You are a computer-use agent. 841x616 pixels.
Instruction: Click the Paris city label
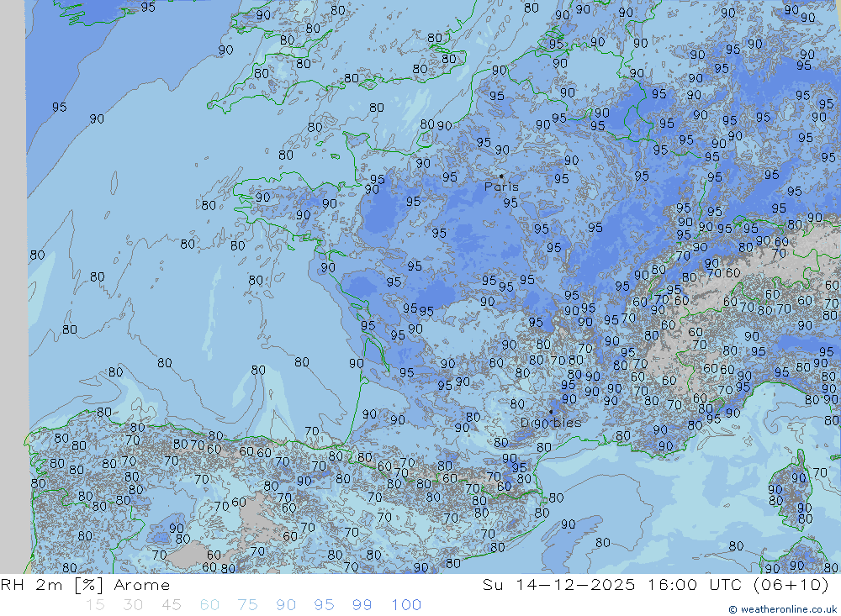click(x=501, y=187)
